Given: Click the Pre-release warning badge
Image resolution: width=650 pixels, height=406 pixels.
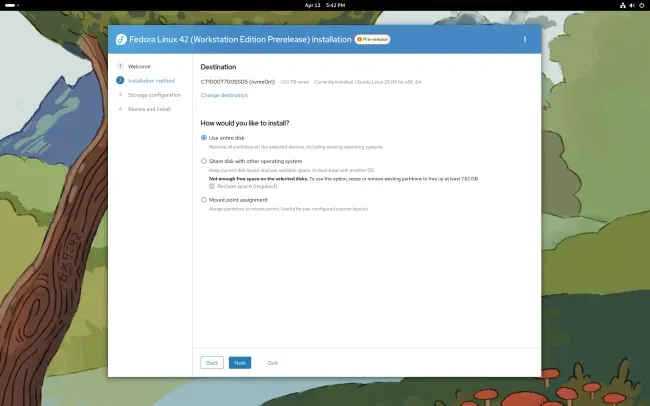Looking at the screenshot, I should tap(372, 39).
